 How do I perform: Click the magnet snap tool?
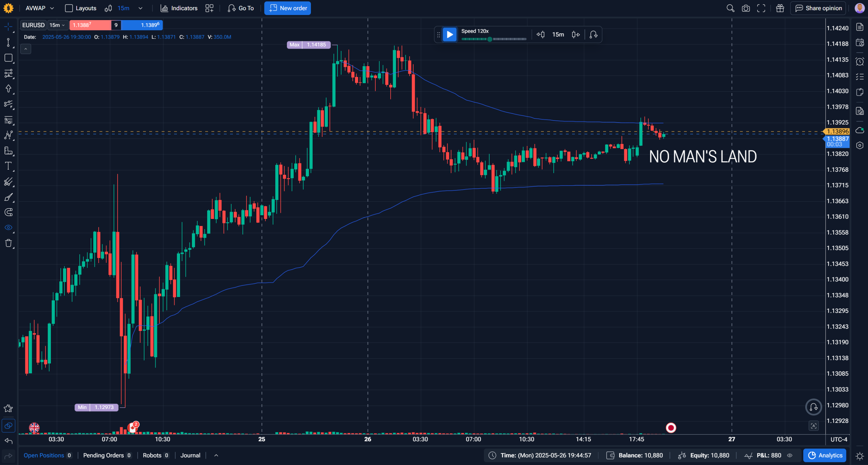point(8,212)
